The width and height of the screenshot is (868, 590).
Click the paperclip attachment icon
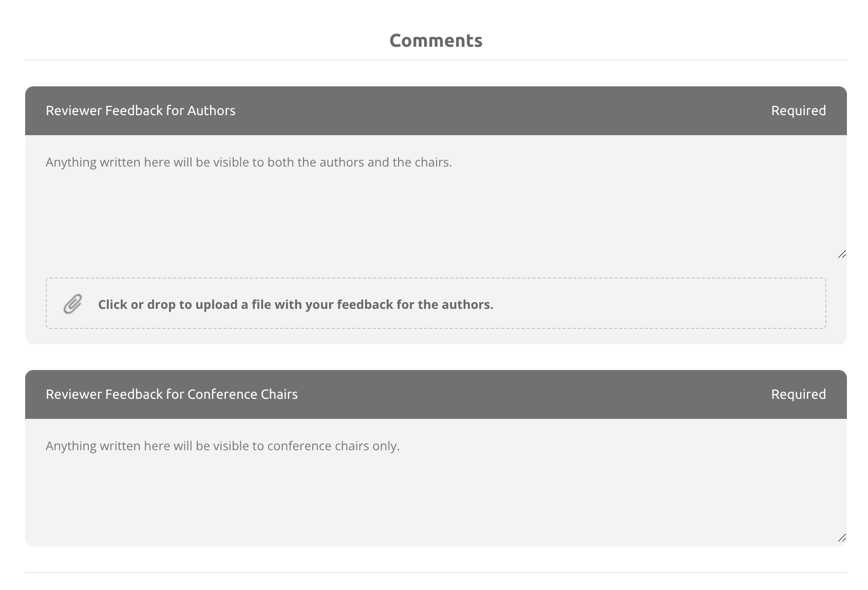(73, 304)
